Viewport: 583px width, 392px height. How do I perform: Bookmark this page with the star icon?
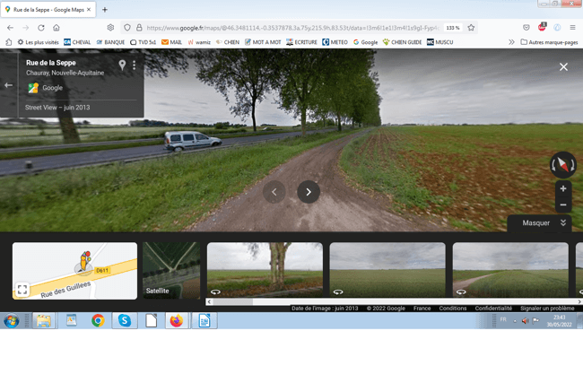click(471, 28)
